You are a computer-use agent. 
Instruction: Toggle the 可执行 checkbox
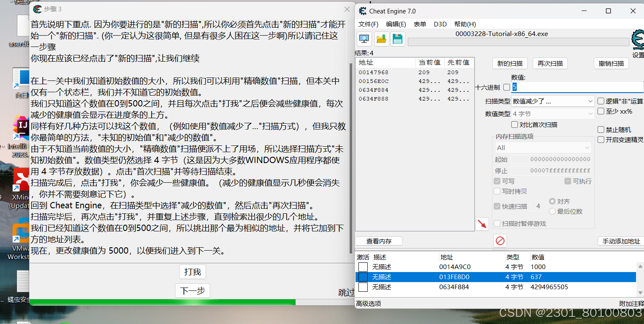point(568,181)
